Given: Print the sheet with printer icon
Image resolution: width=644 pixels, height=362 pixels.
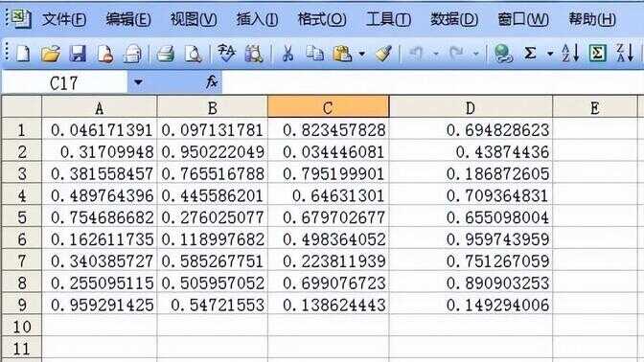Looking at the screenshot, I should (166, 54).
